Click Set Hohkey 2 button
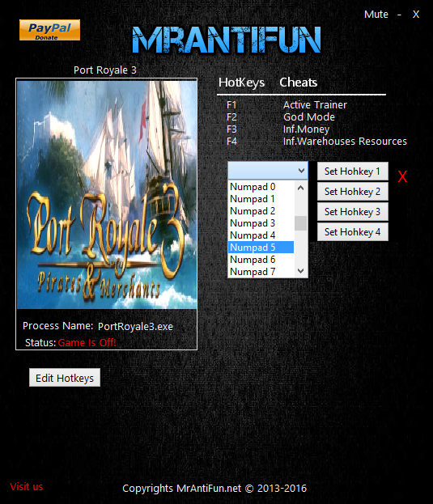The height and width of the screenshot is (504, 433). 353,192
